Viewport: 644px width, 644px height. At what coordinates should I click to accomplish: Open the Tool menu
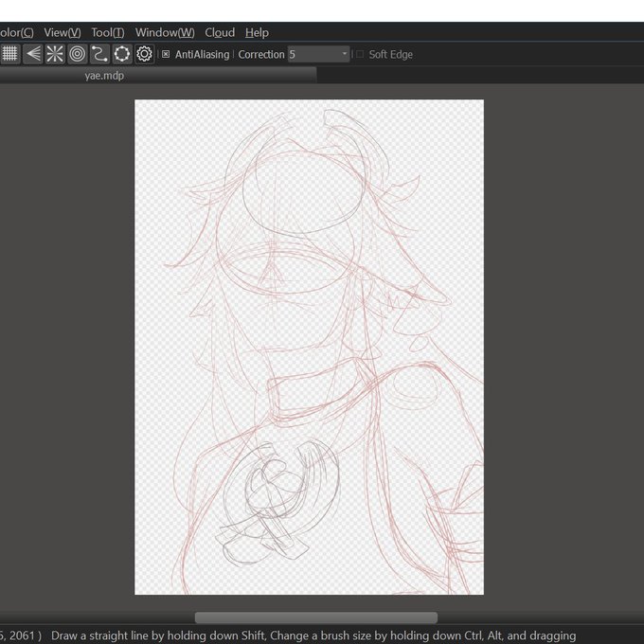(x=108, y=32)
